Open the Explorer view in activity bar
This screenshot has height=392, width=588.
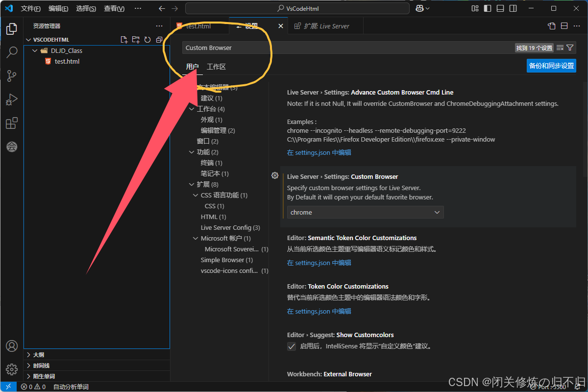[x=12, y=29]
